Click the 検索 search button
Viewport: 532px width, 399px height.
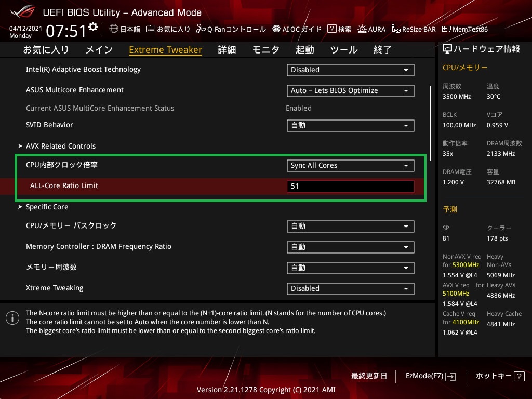tap(340, 29)
